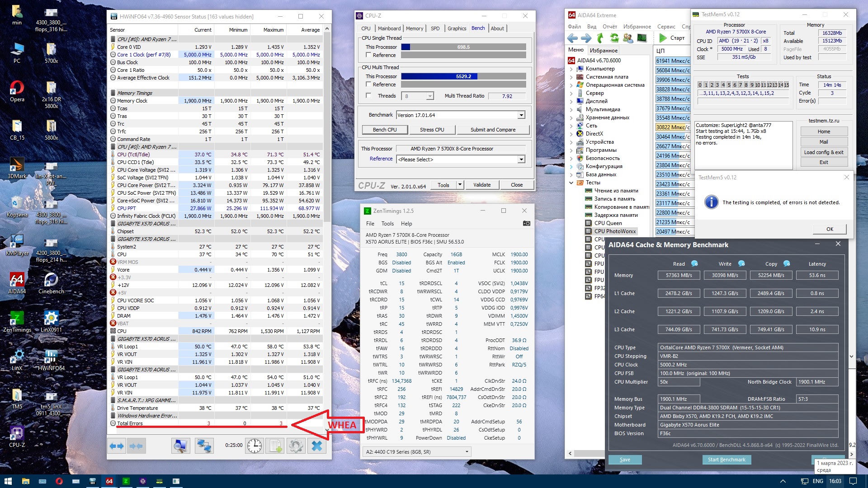Click AIDA64 refresh green arrows icon

tap(614, 38)
